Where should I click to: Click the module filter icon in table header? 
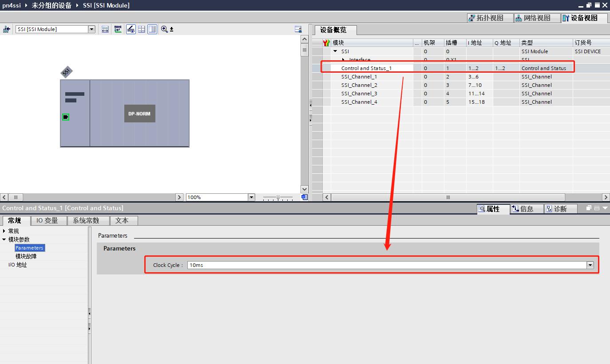[x=327, y=43]
